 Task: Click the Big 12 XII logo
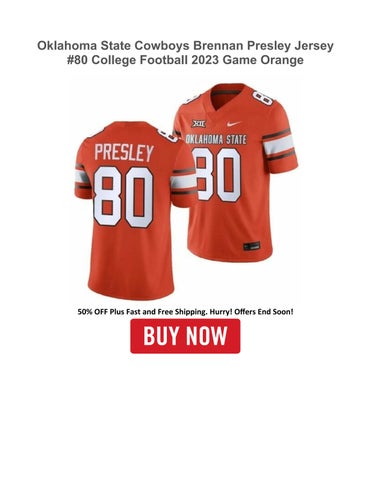[x=199, y=123]
